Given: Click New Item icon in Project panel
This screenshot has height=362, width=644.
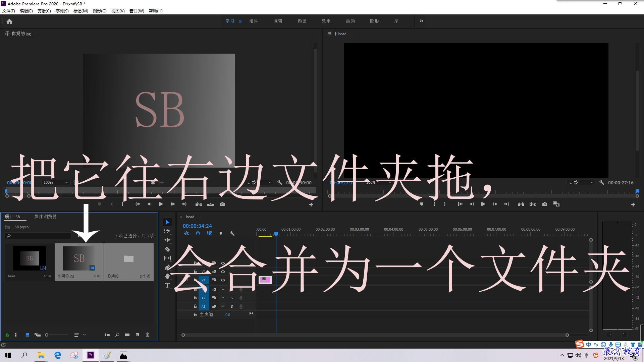Looking at the screenshot, I should pos(137,335).
